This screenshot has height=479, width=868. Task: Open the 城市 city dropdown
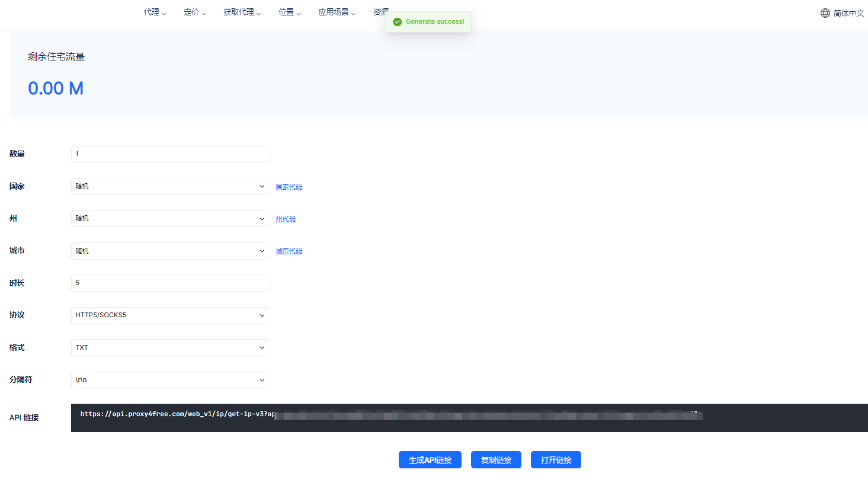point(170,251)
